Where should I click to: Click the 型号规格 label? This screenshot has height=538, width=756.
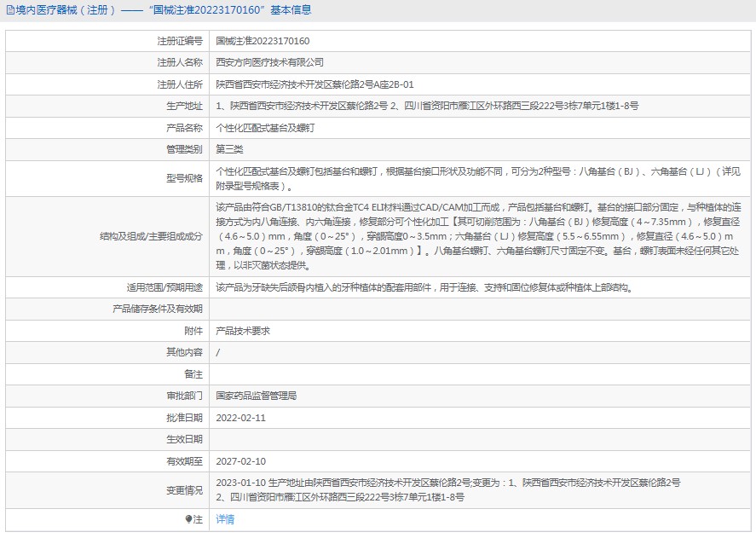click(x=185, y=178)
